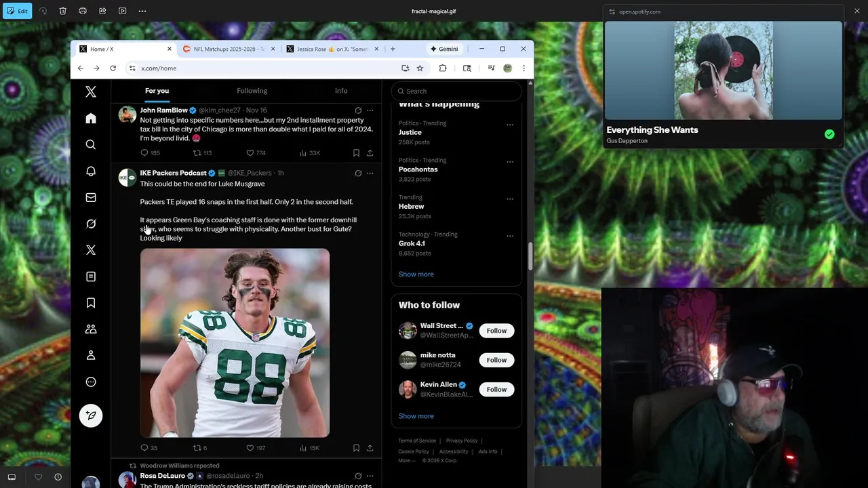
Task: Bookmark this page with the star icon
Action: pyautogui.click(x=420, y=68)
